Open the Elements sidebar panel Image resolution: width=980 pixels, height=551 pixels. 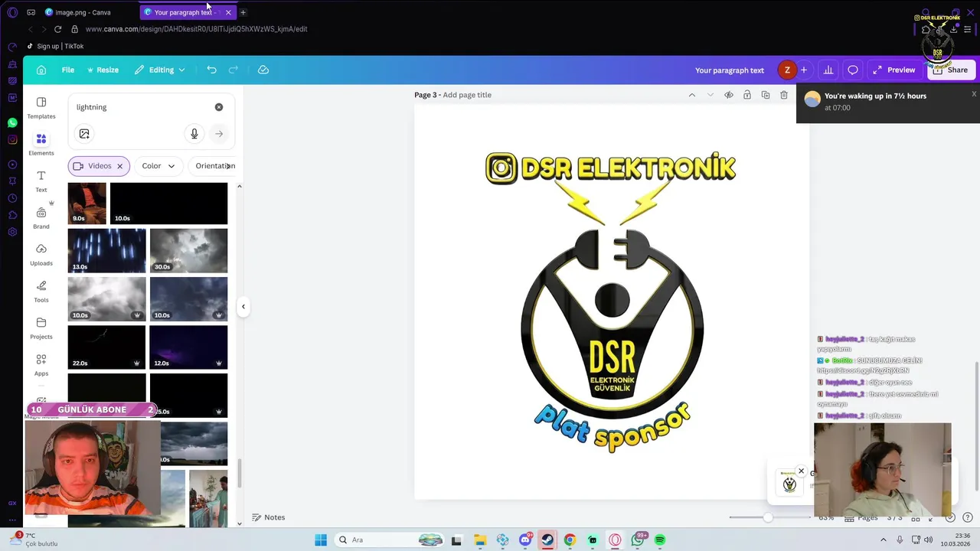(41, 144)
